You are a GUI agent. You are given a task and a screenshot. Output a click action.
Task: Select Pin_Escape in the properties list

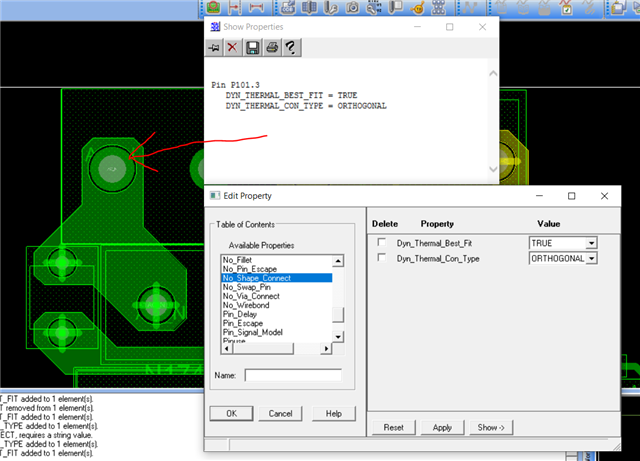pyautogui.click(x=243, y=323)
